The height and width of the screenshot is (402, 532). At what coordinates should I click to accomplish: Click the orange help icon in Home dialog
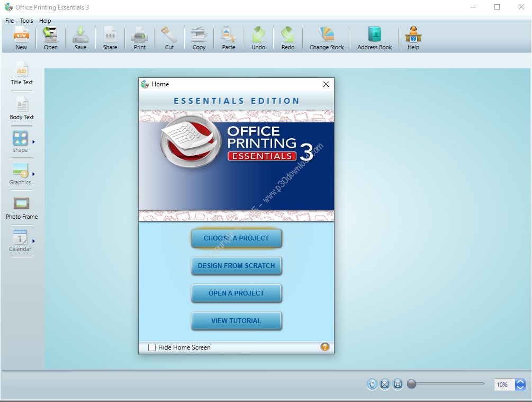(x=324, y=347)
